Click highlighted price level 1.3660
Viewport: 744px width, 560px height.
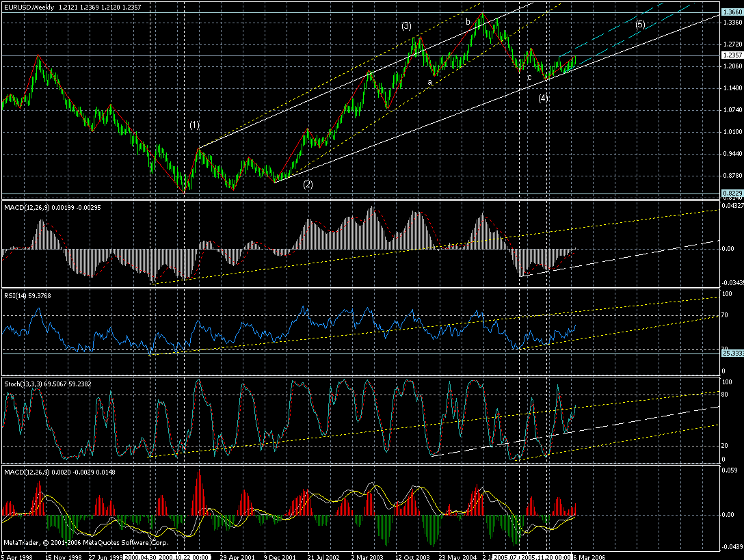732,12
